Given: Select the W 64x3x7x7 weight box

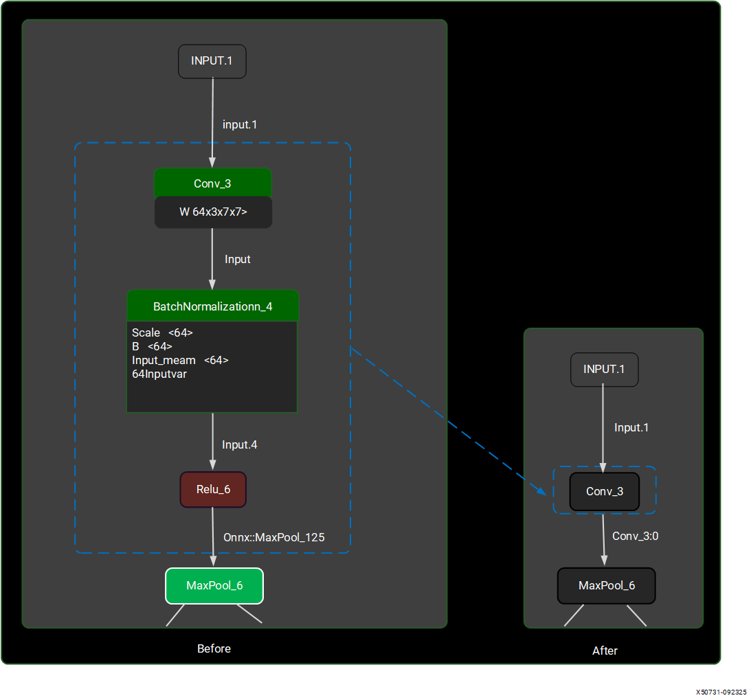Looking at the screenshot, I should coord(213,212).
